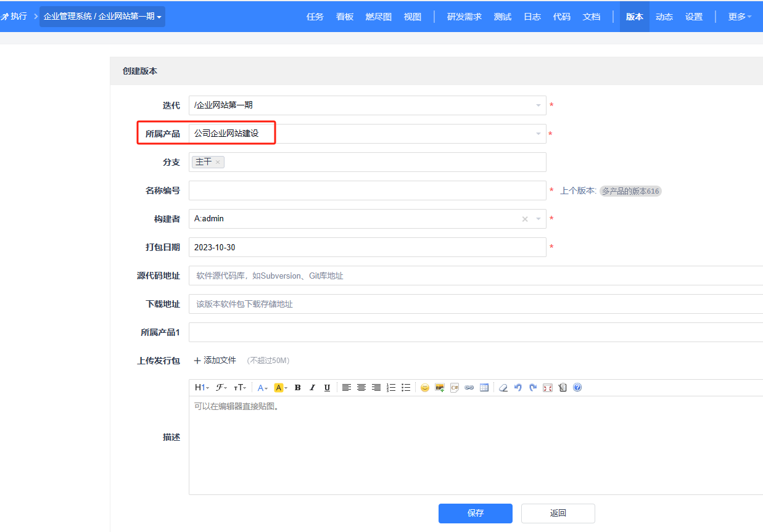Apply italic formatting in the description editor

tap(312, 388)
